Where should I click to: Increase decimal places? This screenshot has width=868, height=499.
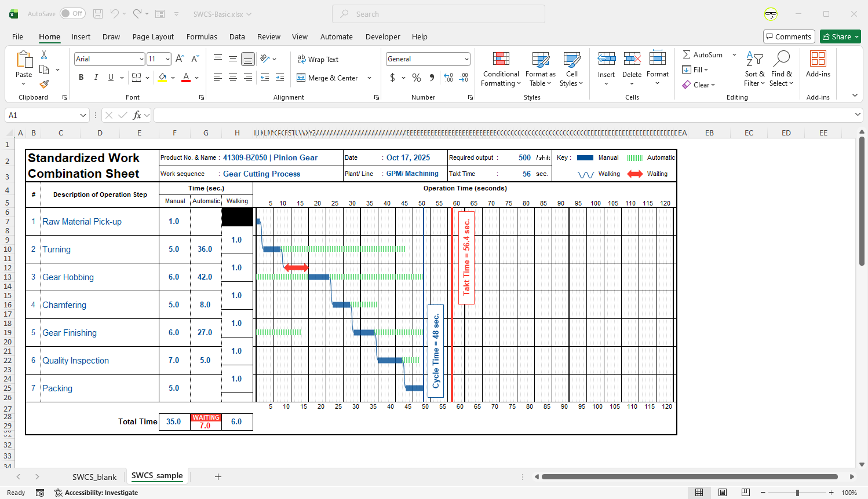[x=448, y=78]
